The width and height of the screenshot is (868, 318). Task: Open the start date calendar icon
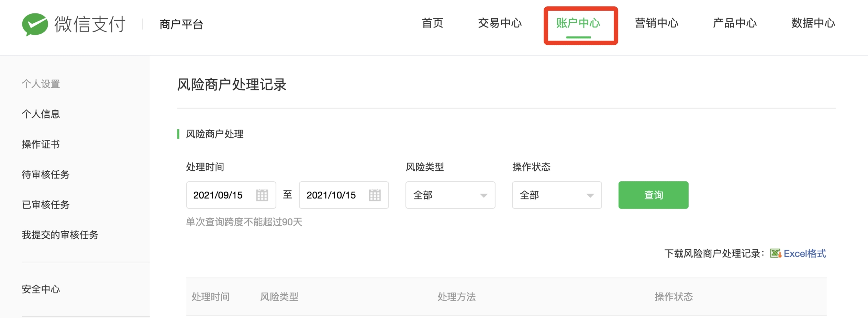click(262, 195)
